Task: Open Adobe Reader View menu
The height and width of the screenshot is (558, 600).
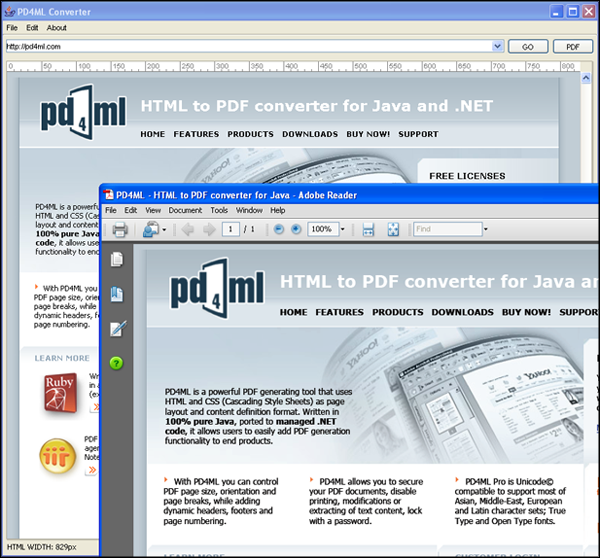Action: tap(153, 210)
